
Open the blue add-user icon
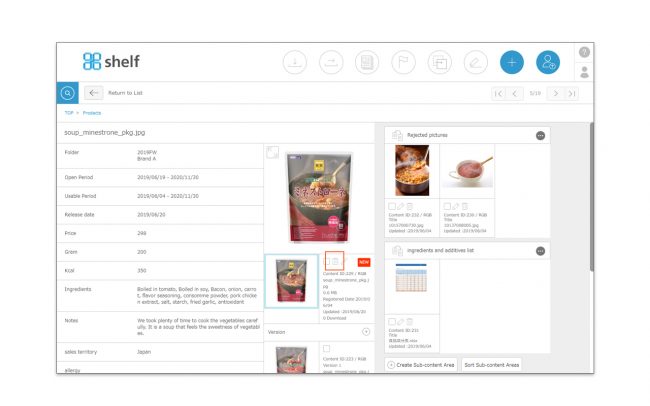[548, 62]
